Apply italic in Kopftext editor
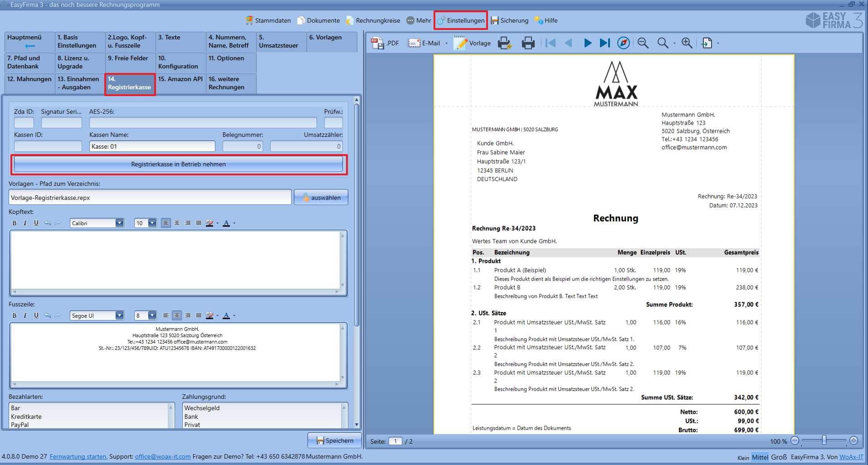The image size is (868, 465). tap(25, 223)
